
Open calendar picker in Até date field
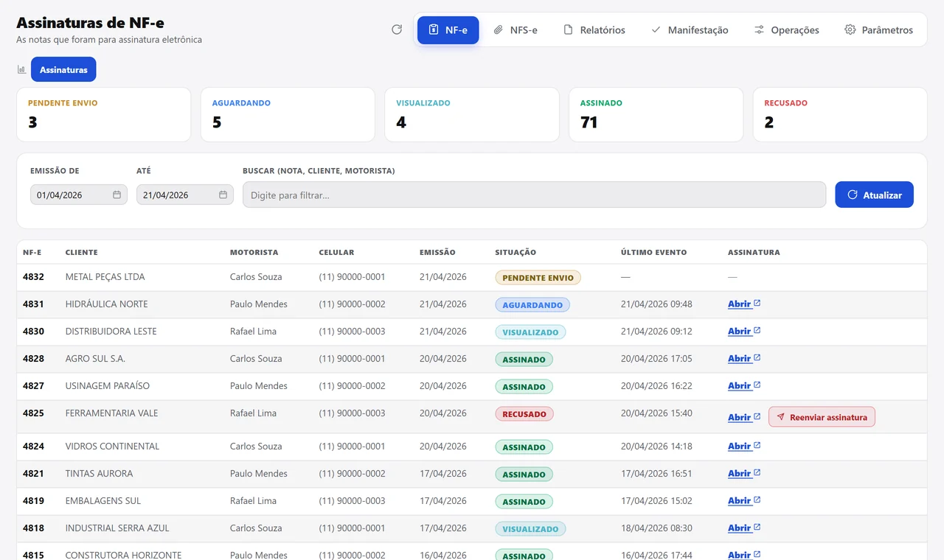click(x=223, y=195)
